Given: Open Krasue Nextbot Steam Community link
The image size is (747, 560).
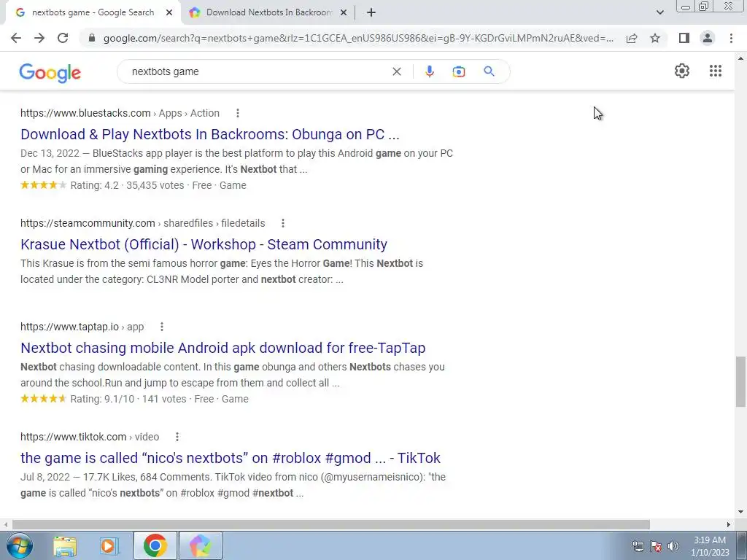Looking at the screenshot, I should tap(204, 244).
